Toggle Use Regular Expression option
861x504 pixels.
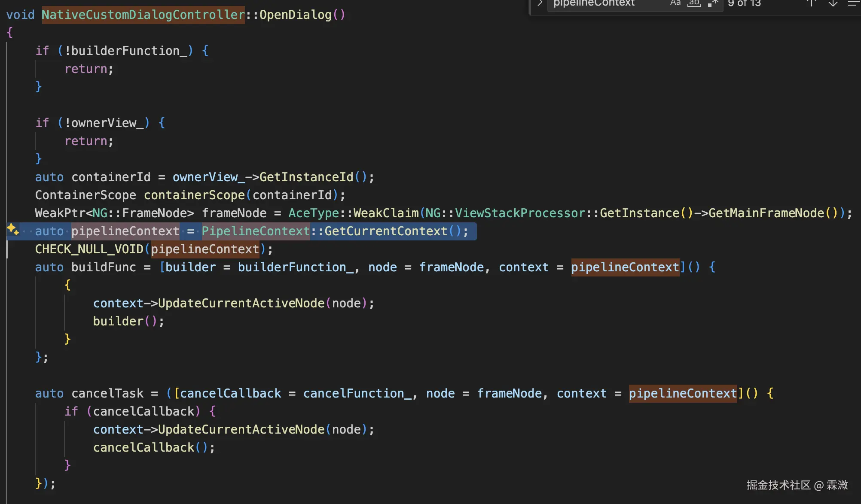click(713, 3)
